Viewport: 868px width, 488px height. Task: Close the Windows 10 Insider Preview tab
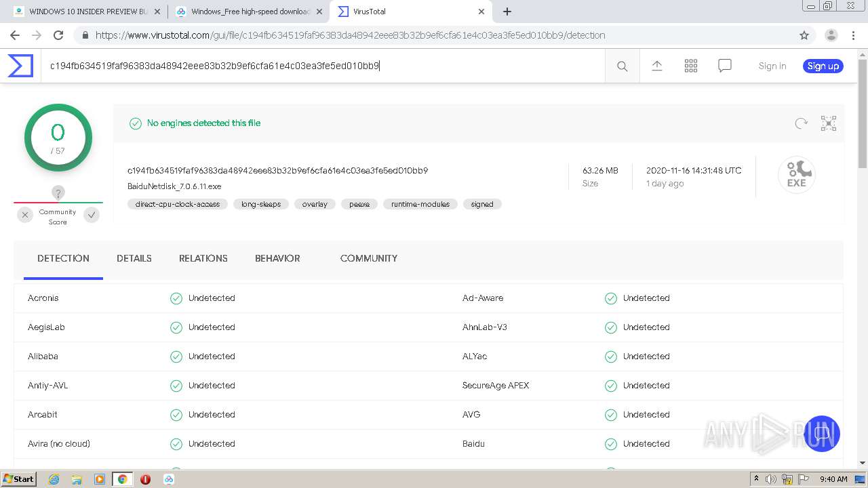(157, 12)
